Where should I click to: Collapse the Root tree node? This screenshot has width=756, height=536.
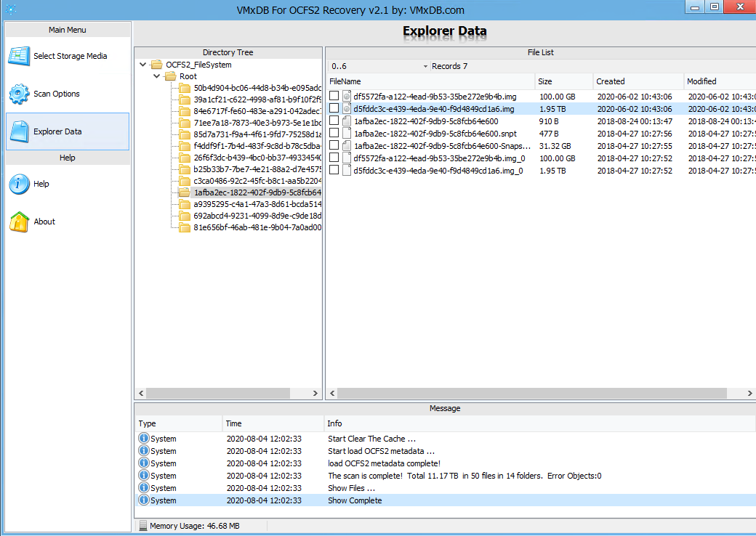pos(157,76)
